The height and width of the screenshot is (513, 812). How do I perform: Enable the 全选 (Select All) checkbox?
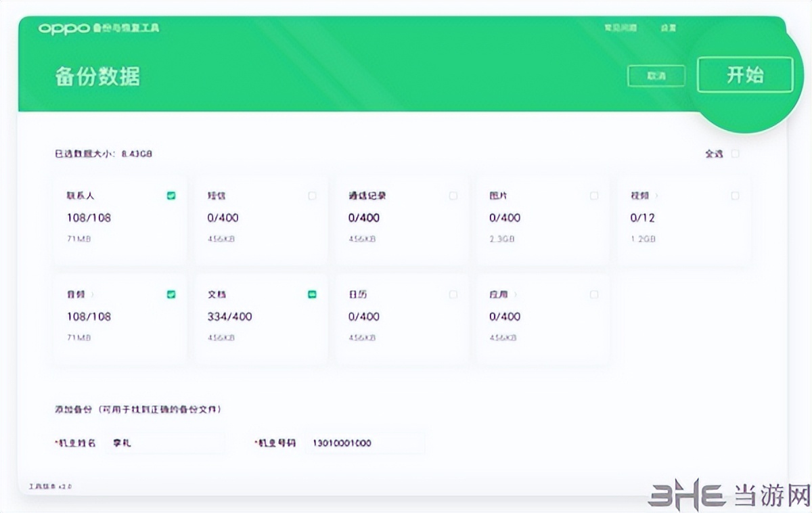[736, 154]
